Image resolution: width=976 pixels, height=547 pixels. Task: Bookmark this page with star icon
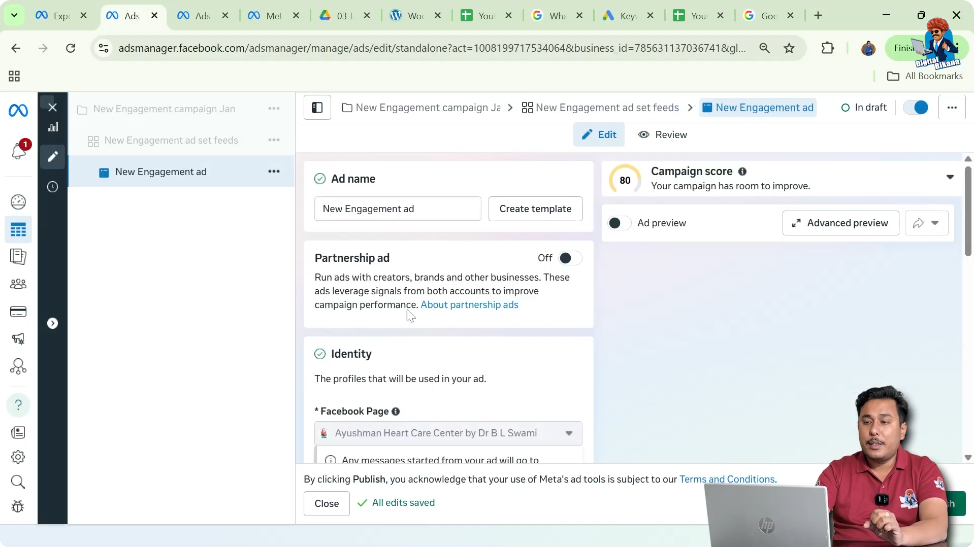(x=789, y=48)
